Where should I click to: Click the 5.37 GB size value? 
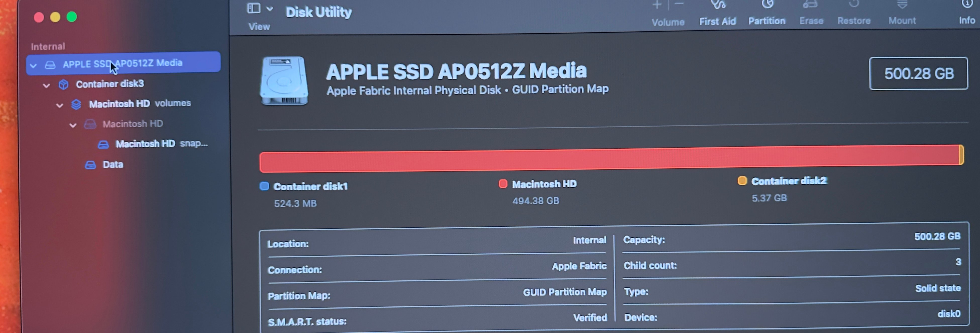pos(769,198)
